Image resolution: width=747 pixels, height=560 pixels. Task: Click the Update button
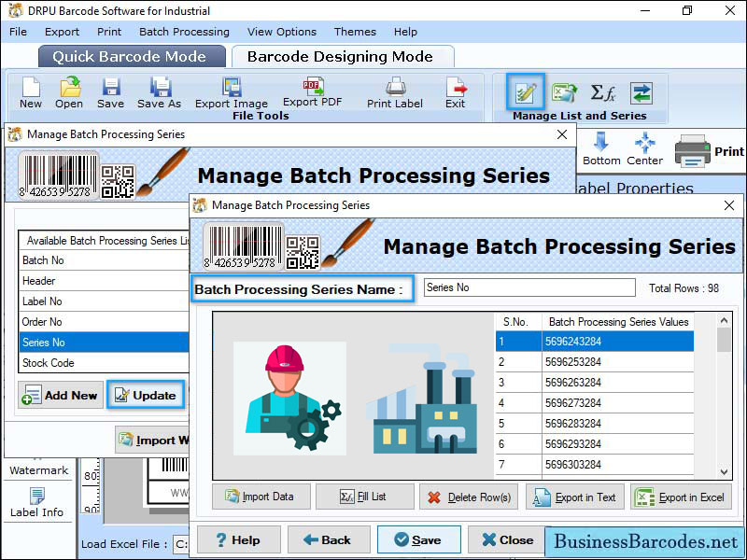click(x=146, y=395)
